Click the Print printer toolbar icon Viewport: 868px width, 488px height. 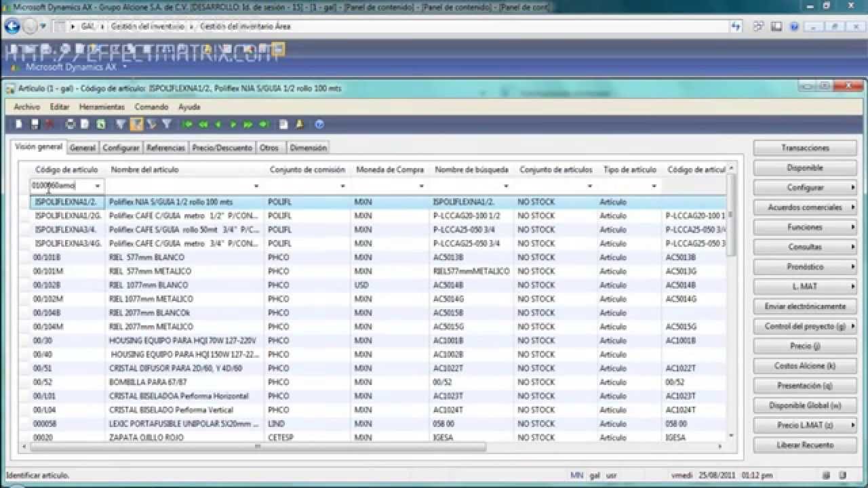pos(70,124)
